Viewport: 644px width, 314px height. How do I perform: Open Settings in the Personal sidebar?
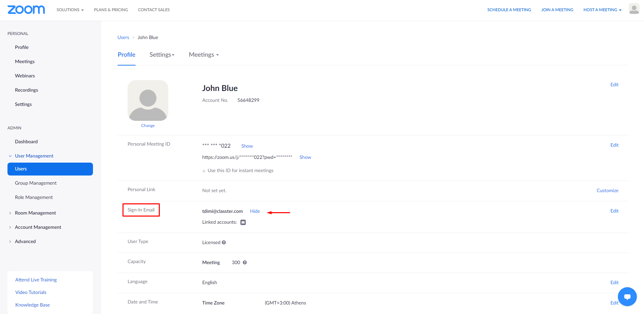click(x=23, y=104)
